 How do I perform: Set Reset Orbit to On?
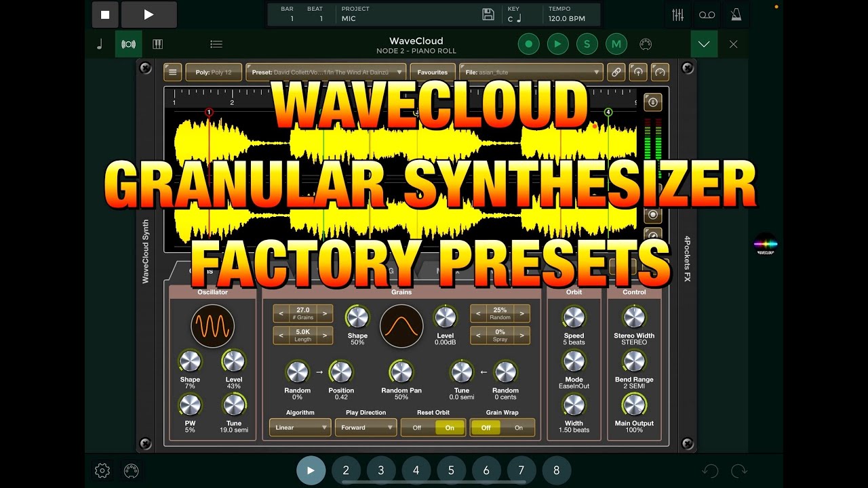pyautogui.click(x=450, y=428)
